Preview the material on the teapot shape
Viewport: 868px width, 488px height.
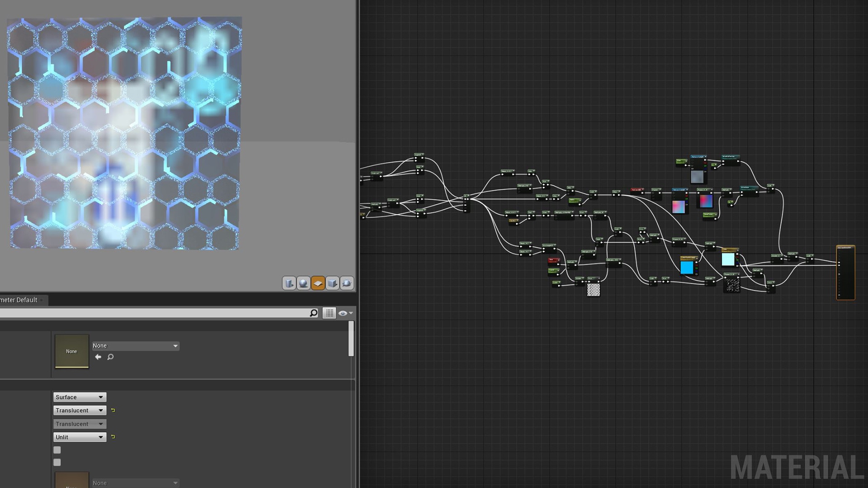(346, 283)
